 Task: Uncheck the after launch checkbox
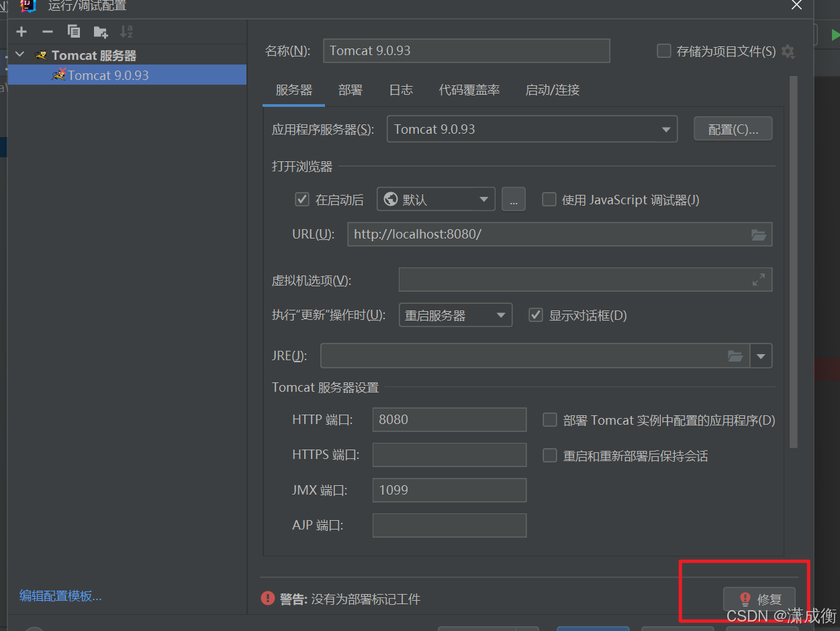click(x=302, y=200)
